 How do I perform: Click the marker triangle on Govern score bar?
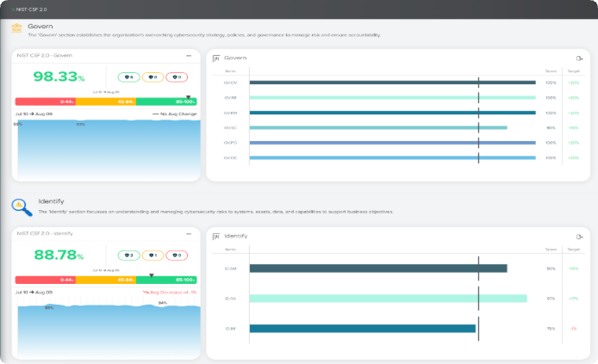pyautogui.click(x=188, y=97)
